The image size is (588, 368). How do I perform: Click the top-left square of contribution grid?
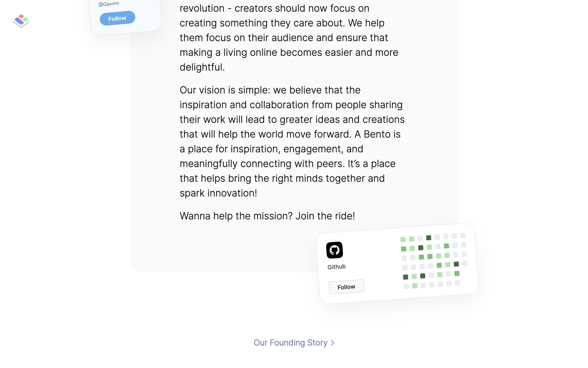(403, 240)
